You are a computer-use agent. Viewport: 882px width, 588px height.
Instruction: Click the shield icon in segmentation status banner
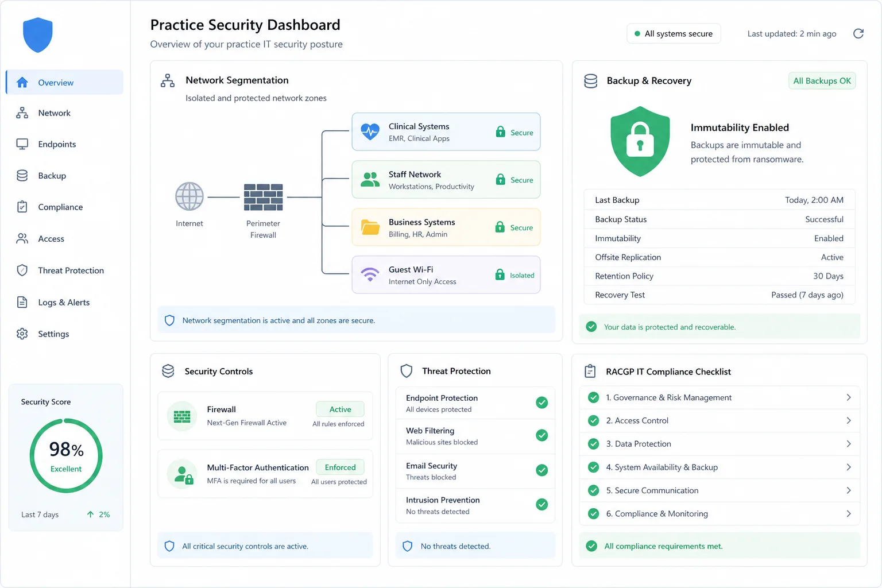169,320
